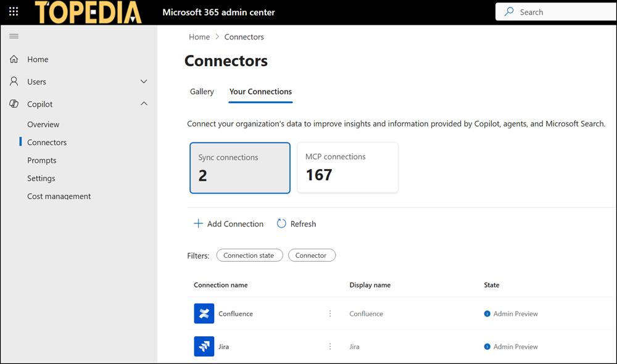Click the Refresh button label
The height and width of the screenshot is (364, 617).
303,223
